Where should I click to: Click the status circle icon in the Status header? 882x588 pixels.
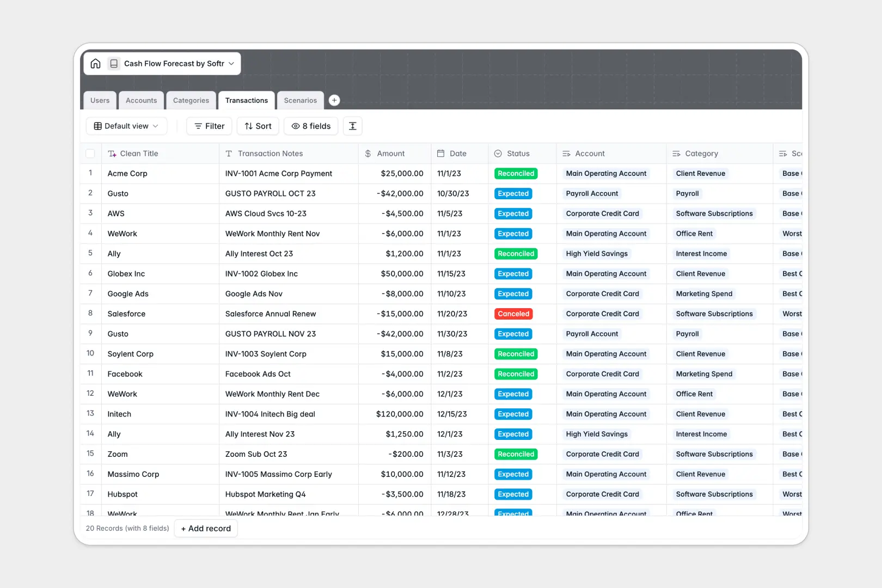497,153
